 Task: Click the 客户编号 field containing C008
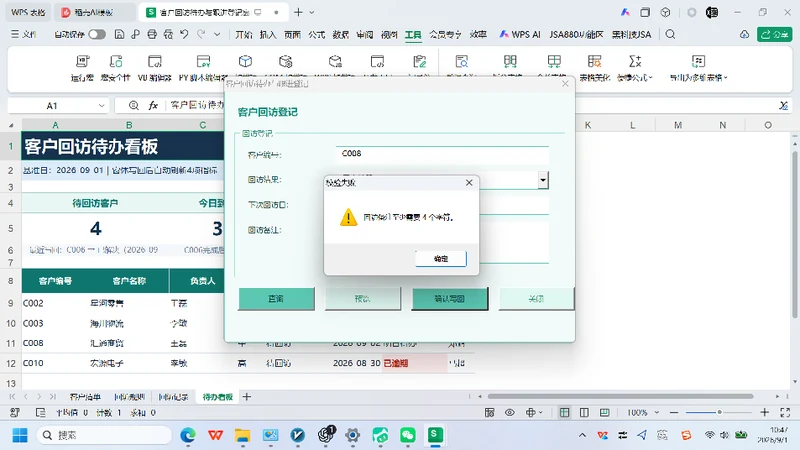pos(442,154)
